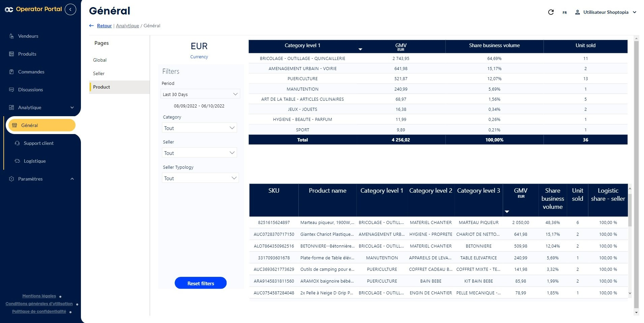Select the Général analytics page icon
The image size is (644, 323).
(x=14, y=125)
